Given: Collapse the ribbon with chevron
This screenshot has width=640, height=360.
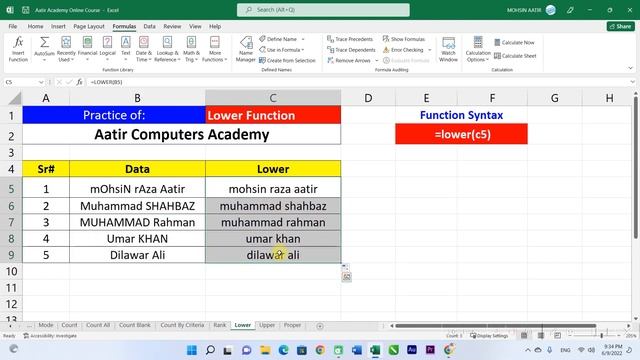Looking at the screenshot, I should pyautogui.click(x=630, y=68).
